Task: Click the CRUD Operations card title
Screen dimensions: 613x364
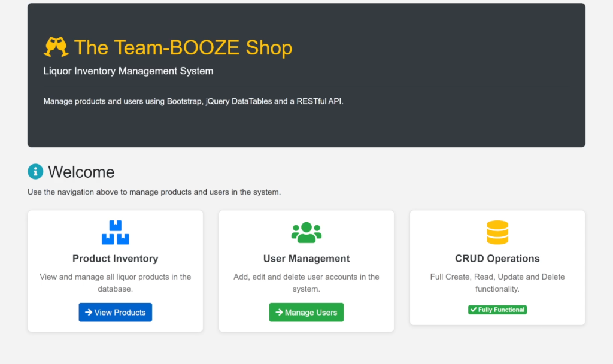Action: [x=497, y=259]
